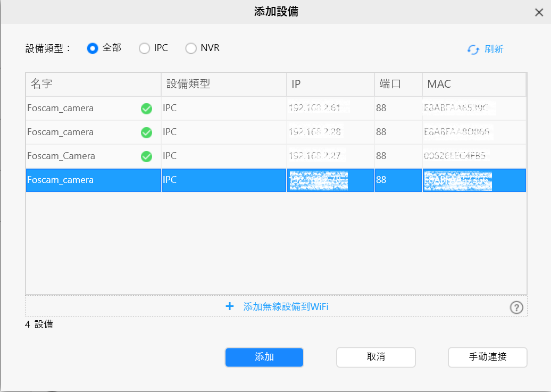Image resolution: width=551 pixels, height=392 pixels.
Task: Click the green checkmark on Foscam_Camera row
Action: click(147, 156)
